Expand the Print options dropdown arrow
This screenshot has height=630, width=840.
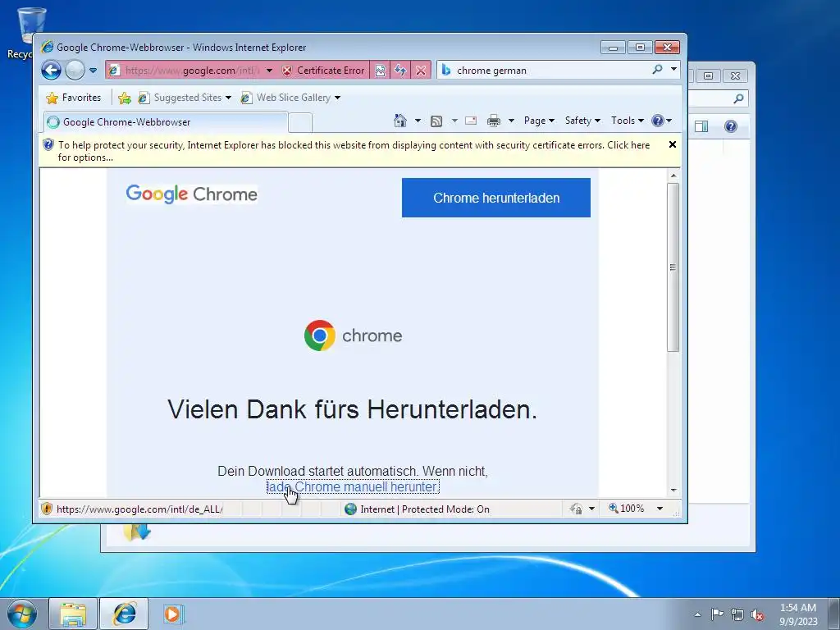[511, 121]
